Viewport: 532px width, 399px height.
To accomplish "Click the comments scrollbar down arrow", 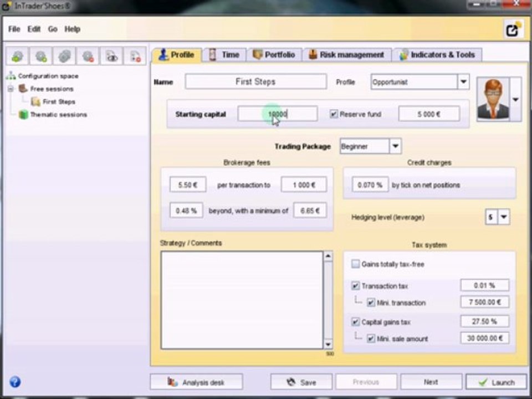I will coord(328,344).
